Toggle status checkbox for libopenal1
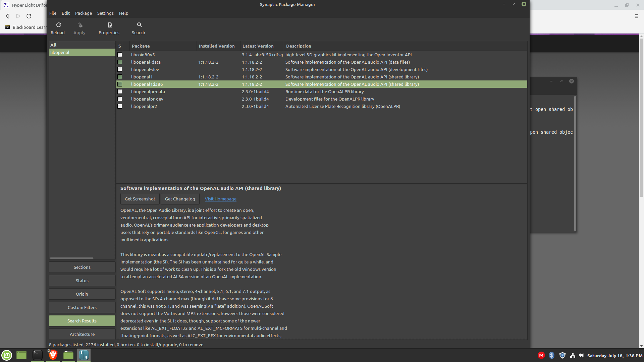 [120, 77]
